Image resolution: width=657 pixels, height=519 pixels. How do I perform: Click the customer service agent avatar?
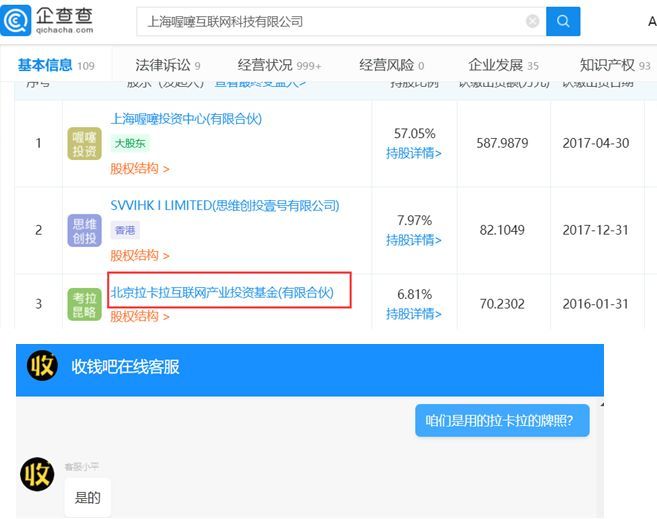point(37,474)
